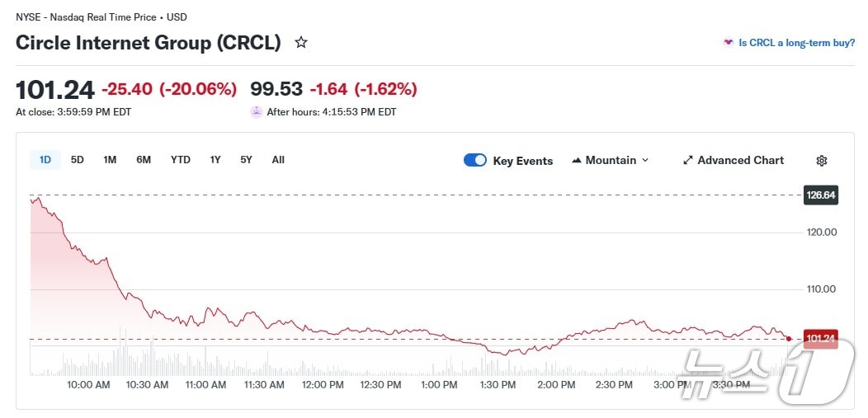
Task: Click the after hours moon icon
Action: 257,112
